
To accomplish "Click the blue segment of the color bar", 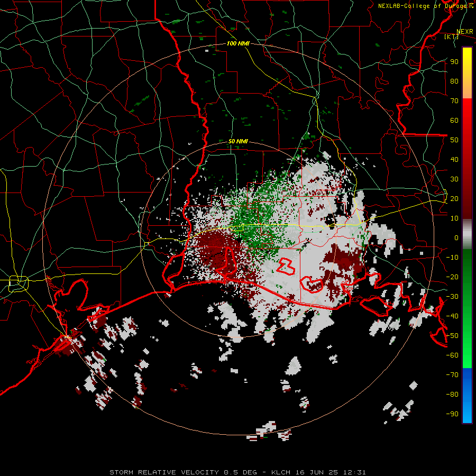I will (x=467, y=396).
